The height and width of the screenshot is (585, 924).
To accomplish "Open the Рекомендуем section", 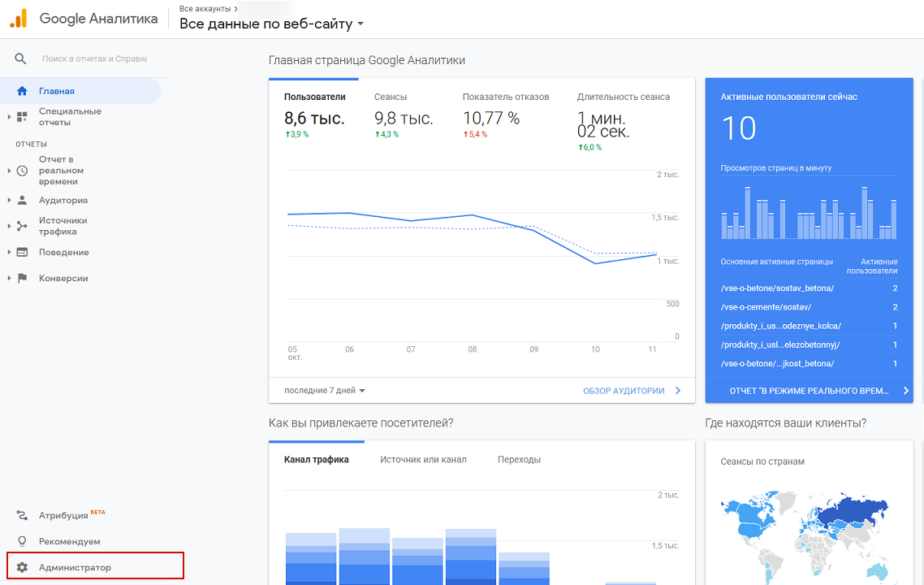I will pyautogui.click(x=70, y=541).
